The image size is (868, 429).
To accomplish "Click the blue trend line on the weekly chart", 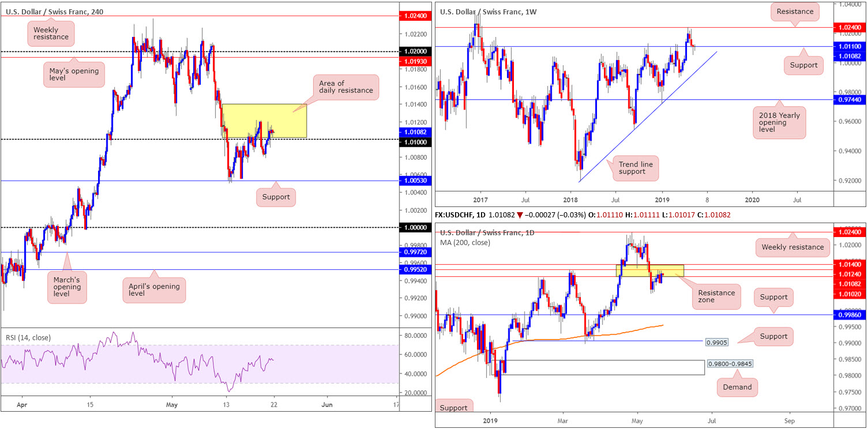I will 649,116.
